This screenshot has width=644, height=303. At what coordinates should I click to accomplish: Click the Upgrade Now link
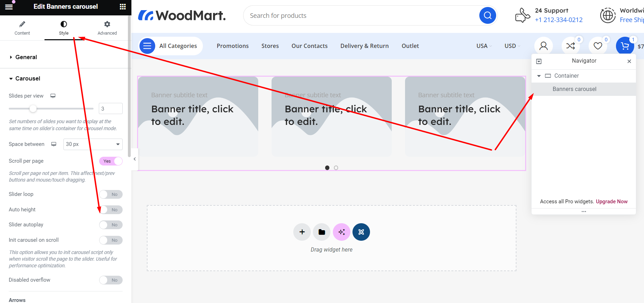612,202
